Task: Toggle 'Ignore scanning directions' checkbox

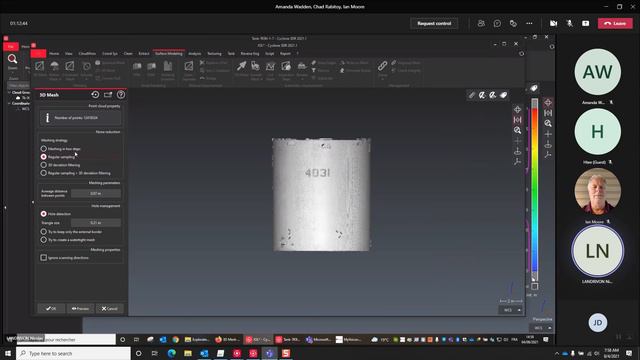Action: point(44,258)
